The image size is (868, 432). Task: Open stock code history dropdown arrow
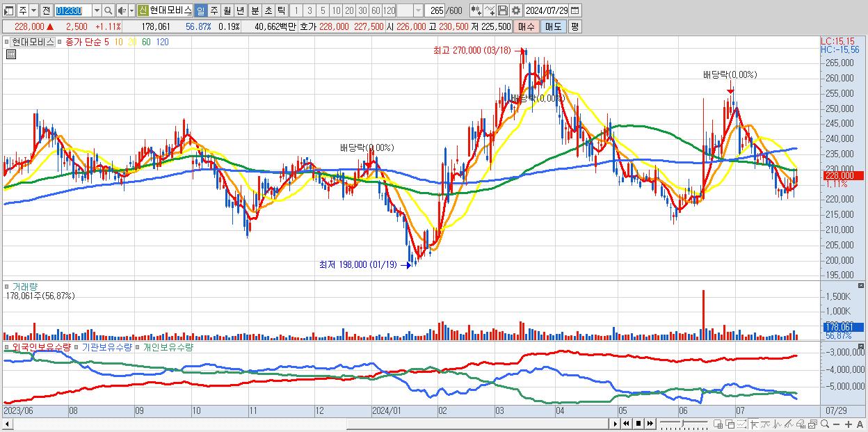coord(97,10)
